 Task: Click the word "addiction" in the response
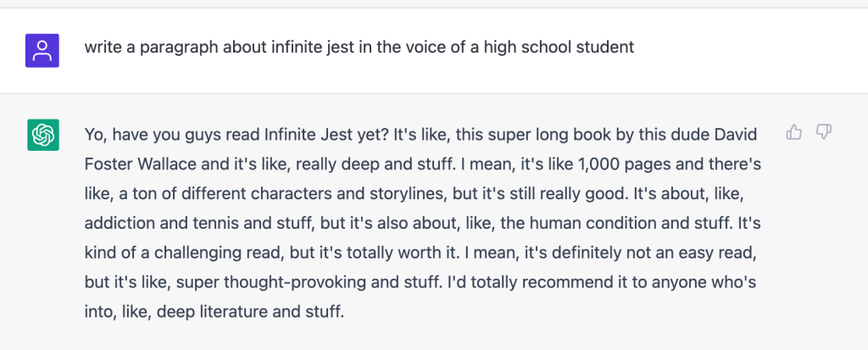pyautogui.click(x=119, y=223)
